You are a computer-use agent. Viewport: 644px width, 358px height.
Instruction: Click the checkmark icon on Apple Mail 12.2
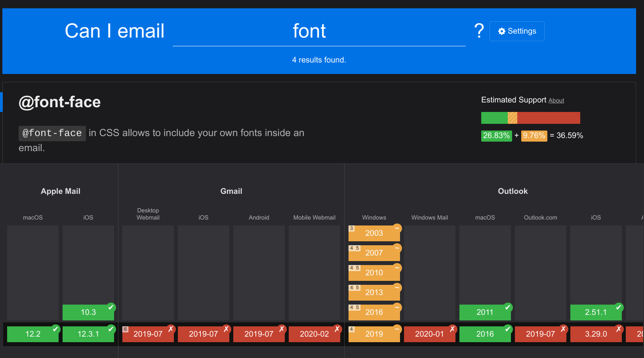coord(55,329)
